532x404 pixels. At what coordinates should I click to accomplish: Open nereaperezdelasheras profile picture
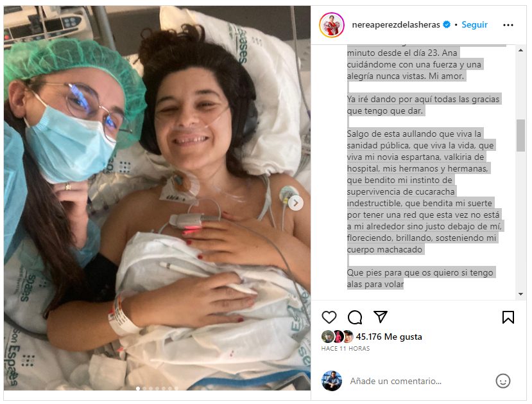tap(332, 25)
